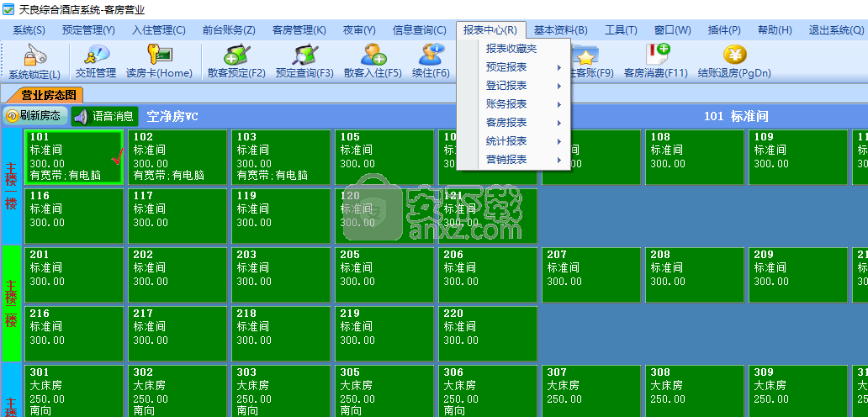This screenshot has height=417, width=868.
Task: Select room 216 tile
Action: point(74,334)
